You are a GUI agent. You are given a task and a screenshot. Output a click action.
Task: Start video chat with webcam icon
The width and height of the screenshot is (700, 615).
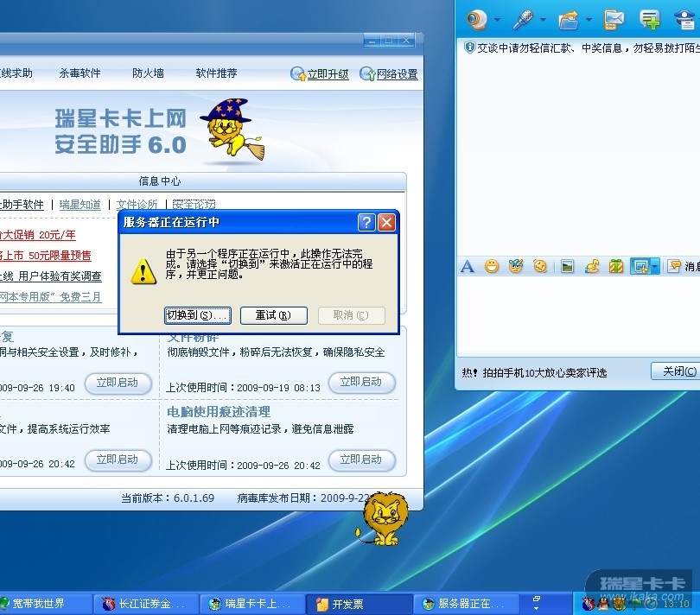click(x=477, y=20)
